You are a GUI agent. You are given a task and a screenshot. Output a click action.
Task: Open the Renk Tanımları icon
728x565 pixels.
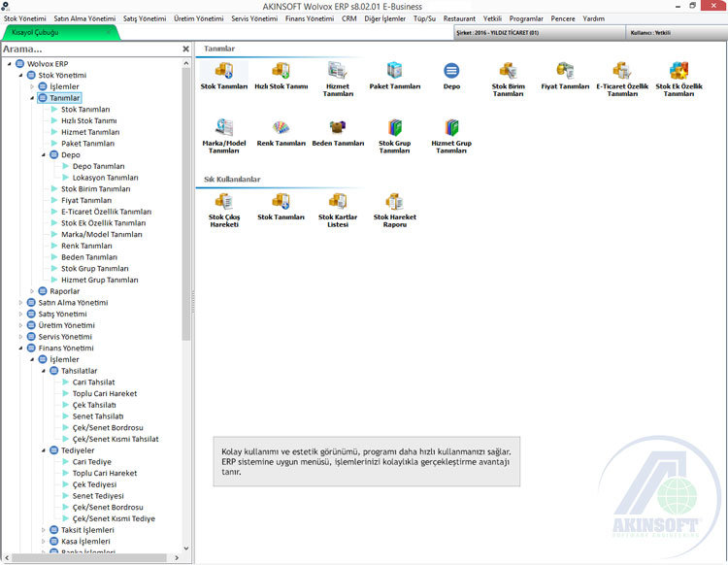(281, 133)
